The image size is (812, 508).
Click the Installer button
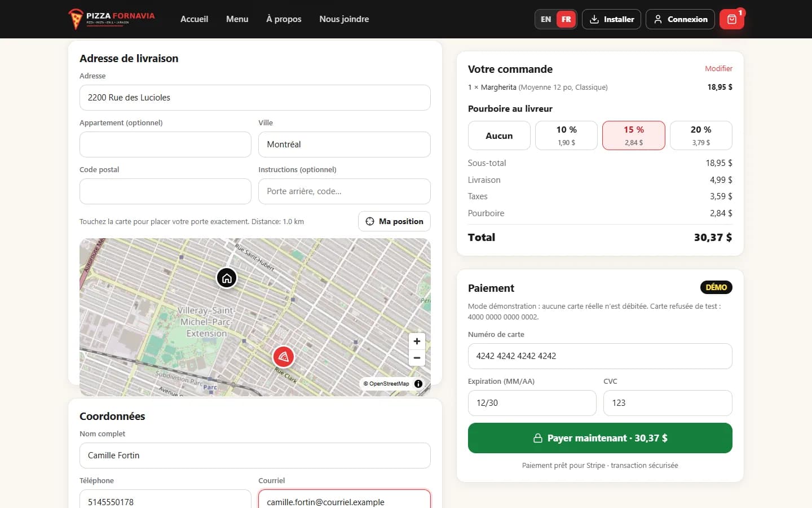[x=611, y=19]
